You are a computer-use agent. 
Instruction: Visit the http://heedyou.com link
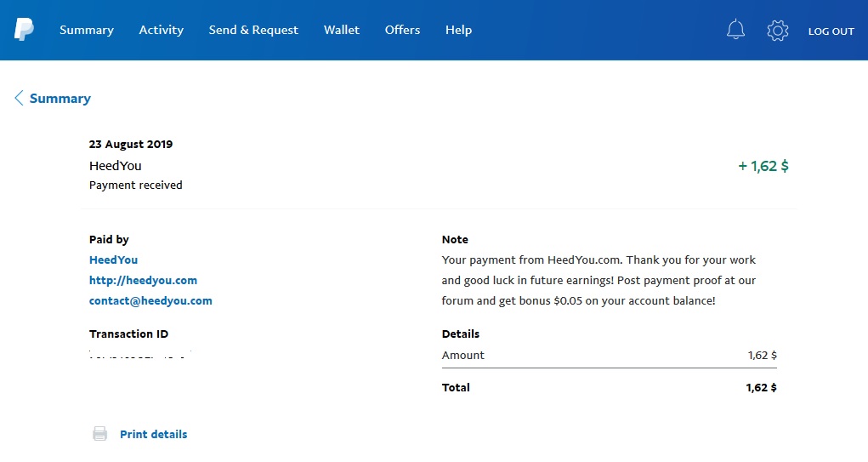coord(143,280)
